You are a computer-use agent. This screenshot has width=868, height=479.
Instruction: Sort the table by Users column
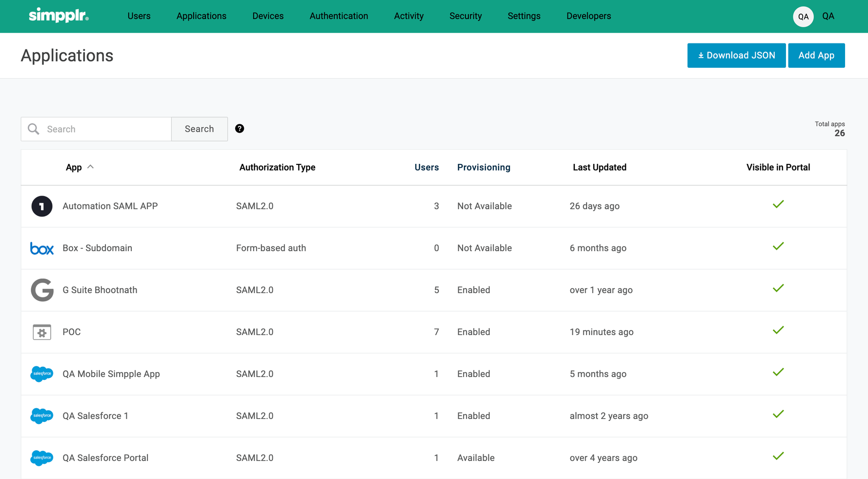coord(426,167)
